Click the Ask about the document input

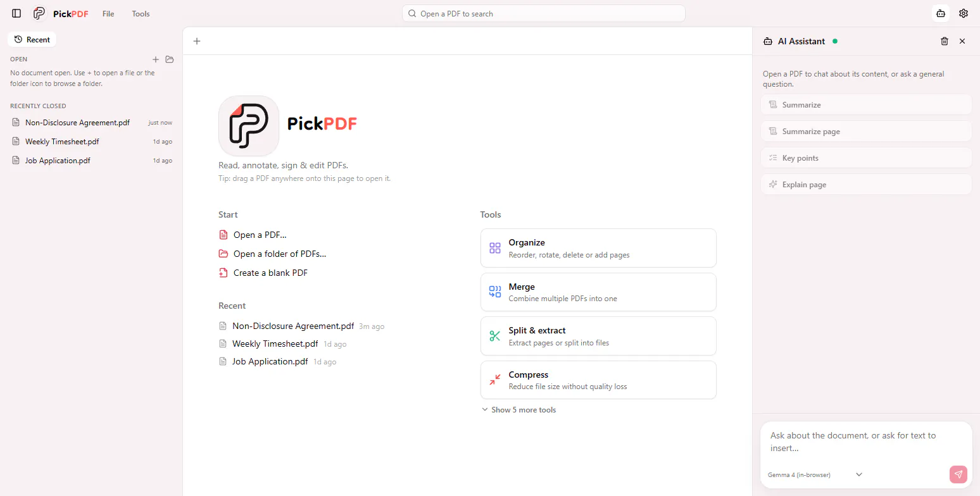click(x=865, y=442)
